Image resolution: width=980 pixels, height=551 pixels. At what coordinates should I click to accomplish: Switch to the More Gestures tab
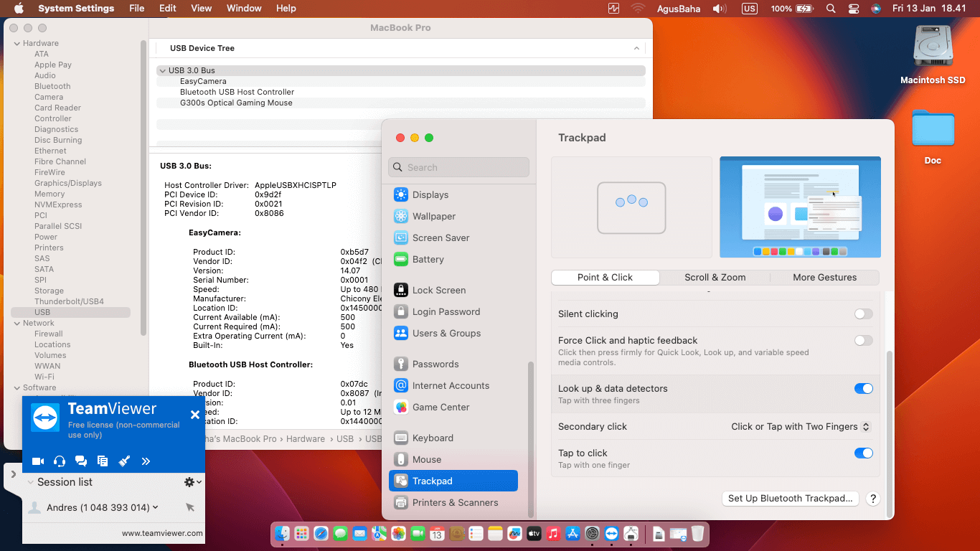click(x=824, y=278)
